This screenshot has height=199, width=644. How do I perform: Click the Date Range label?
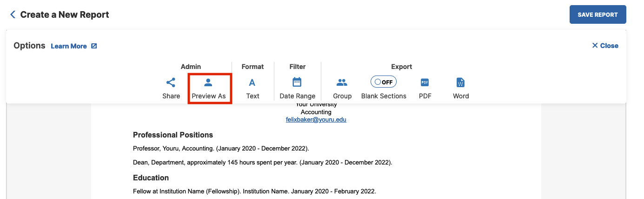[298, 96]
